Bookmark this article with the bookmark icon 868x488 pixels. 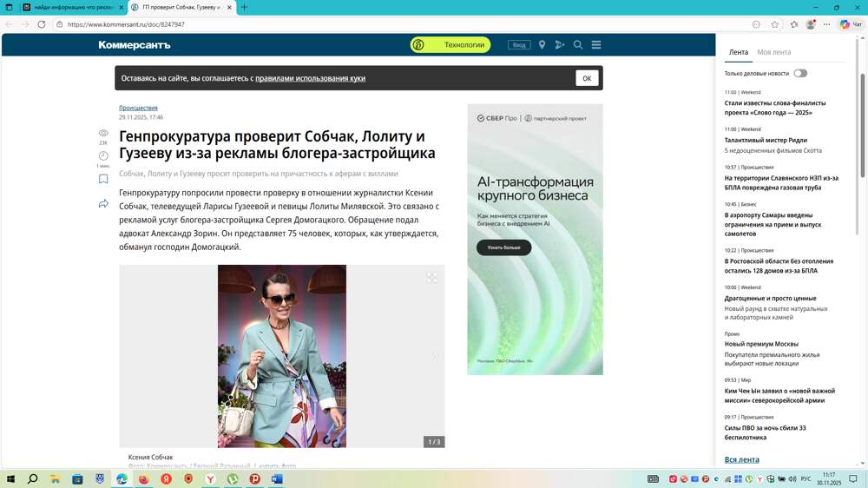103,179
